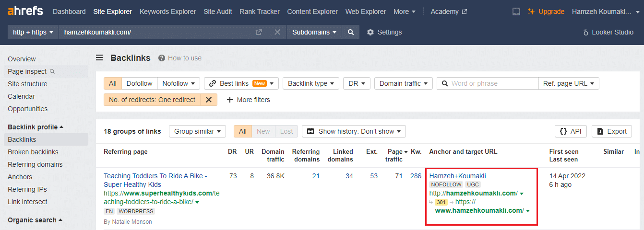Click the hamburger menu icon beside Backlinks
This screenshot has height=230, width=644.
click(99, 58)
